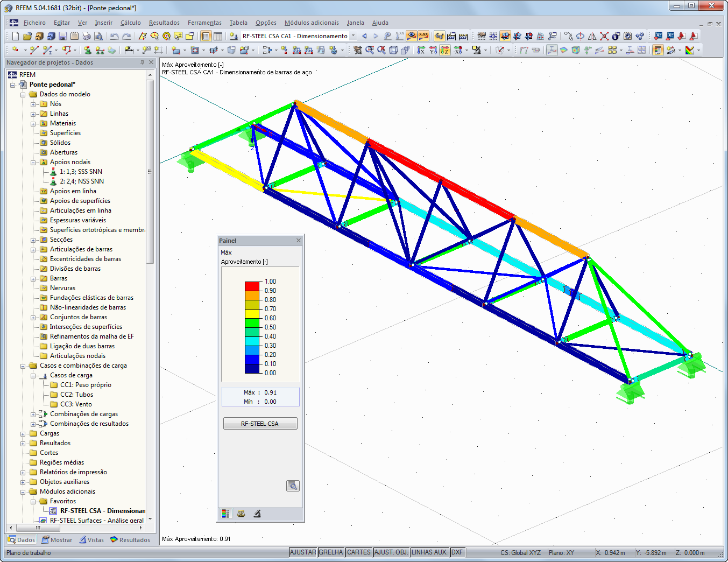Switch to the Vistas navigator tab
728x562 pixels.
pos(91,540)
